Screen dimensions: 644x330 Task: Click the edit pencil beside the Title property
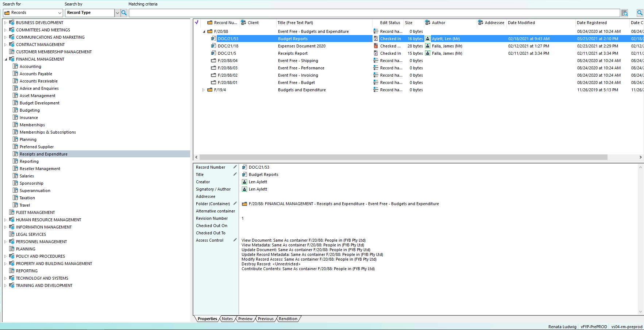pyautogui.click(x=235, y=174)
